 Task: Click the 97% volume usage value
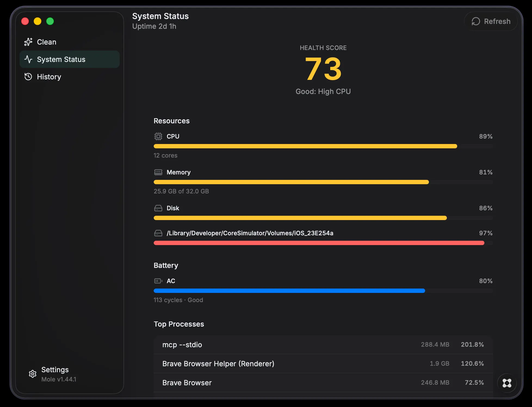coord(486,233)
